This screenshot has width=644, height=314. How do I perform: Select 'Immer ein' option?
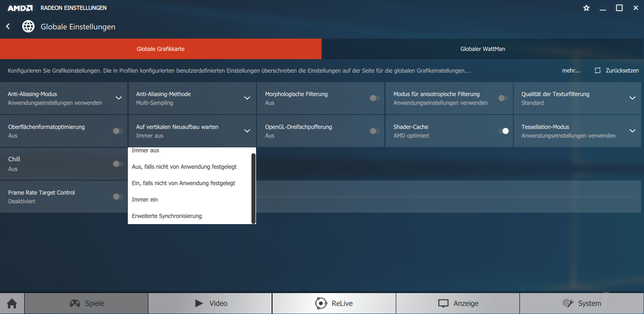(189, 199)
